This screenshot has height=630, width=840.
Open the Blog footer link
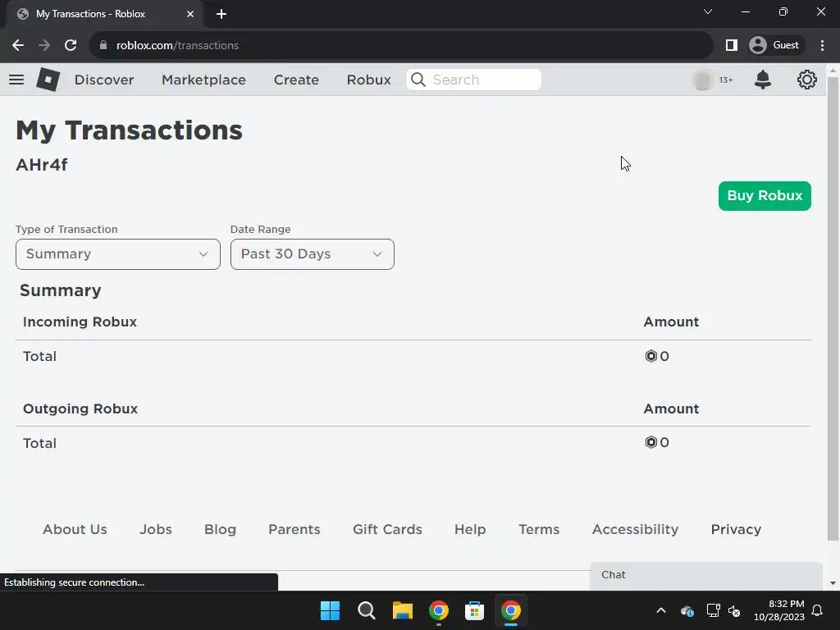220,529
